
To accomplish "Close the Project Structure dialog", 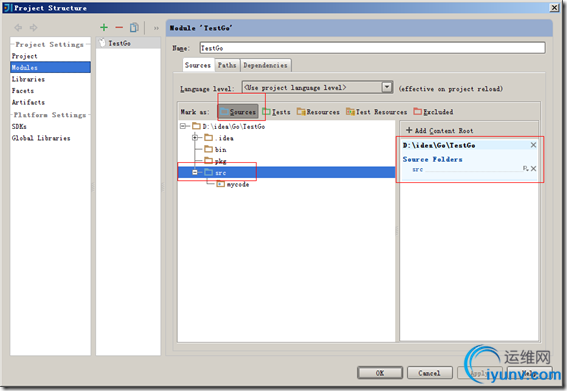I will coord(554,7).
